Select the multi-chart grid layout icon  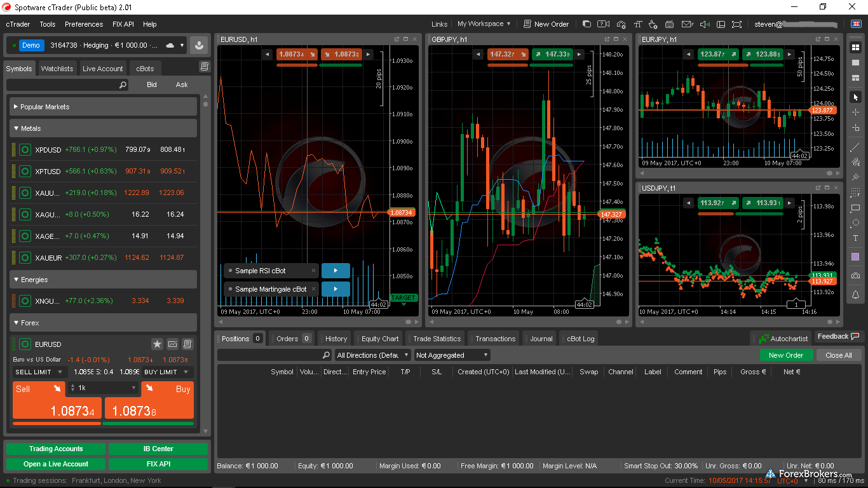click(x=855, y=47)
